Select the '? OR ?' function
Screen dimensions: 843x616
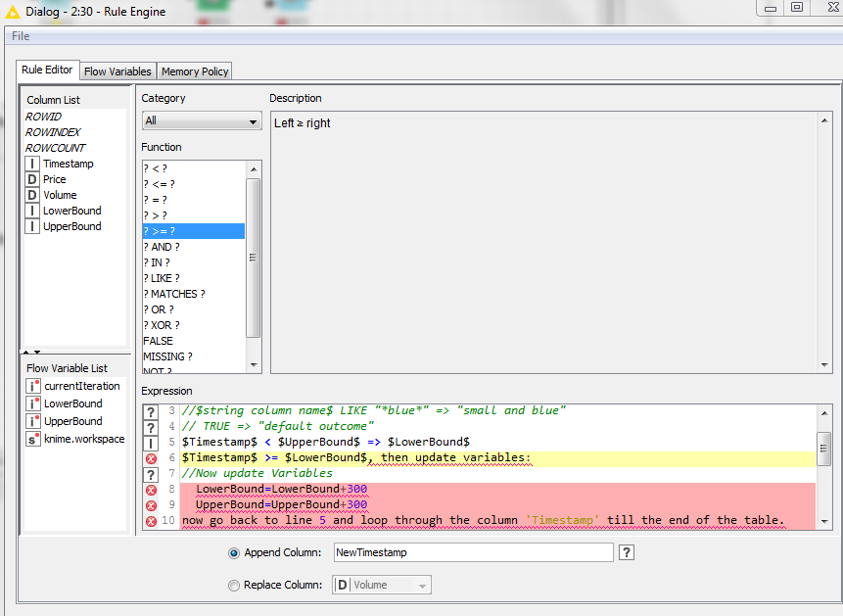tap(194, 309)
